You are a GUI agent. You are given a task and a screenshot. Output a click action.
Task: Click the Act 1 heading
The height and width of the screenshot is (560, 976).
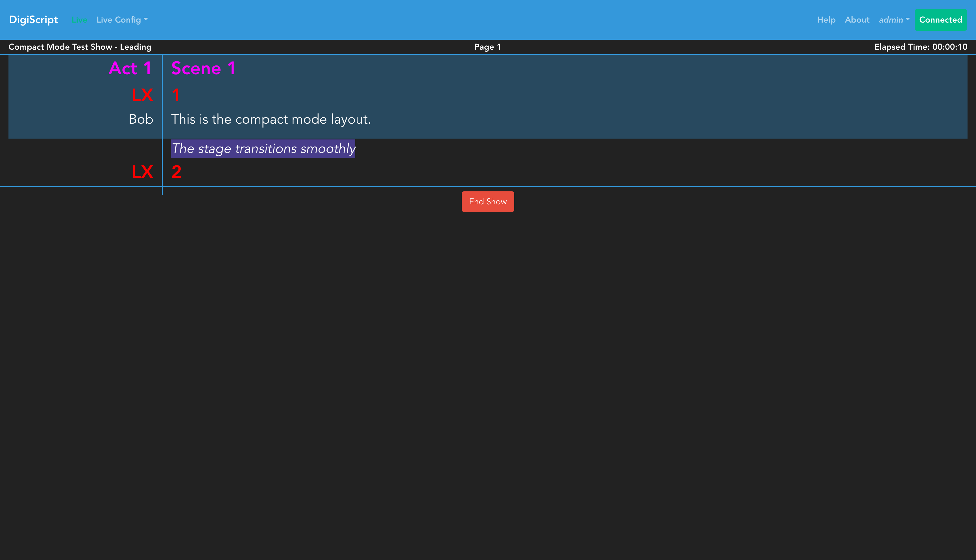(130, 69)
